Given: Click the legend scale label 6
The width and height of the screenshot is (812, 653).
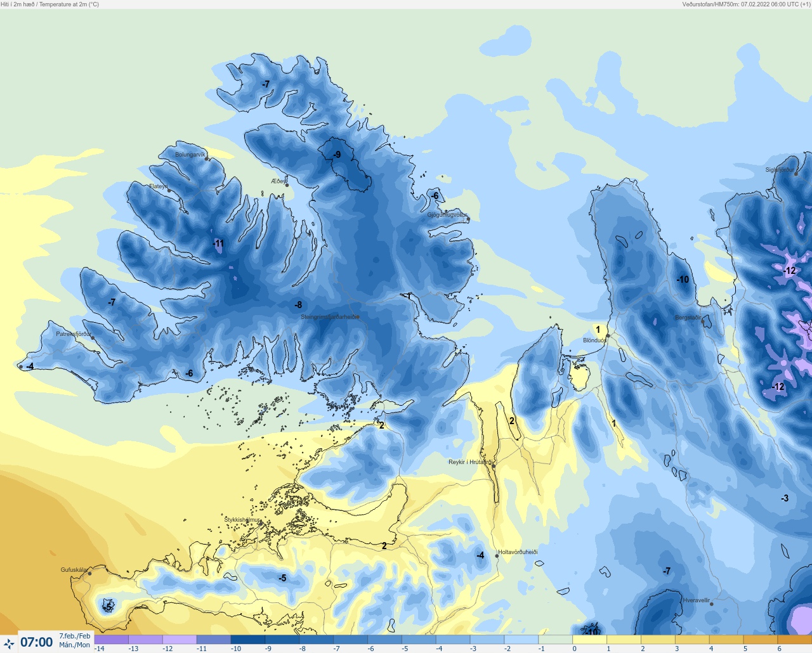Looking at the screenshot, I should [780, 649].
